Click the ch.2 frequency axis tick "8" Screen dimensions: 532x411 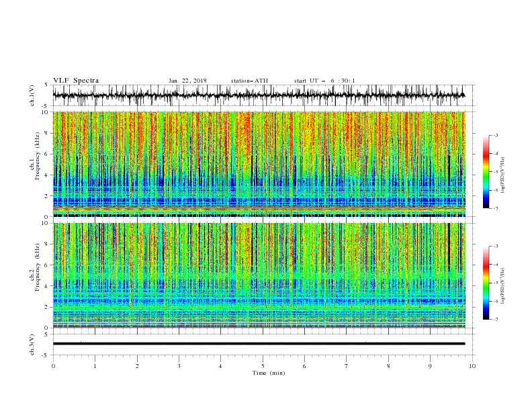click(x=46, y=244)
